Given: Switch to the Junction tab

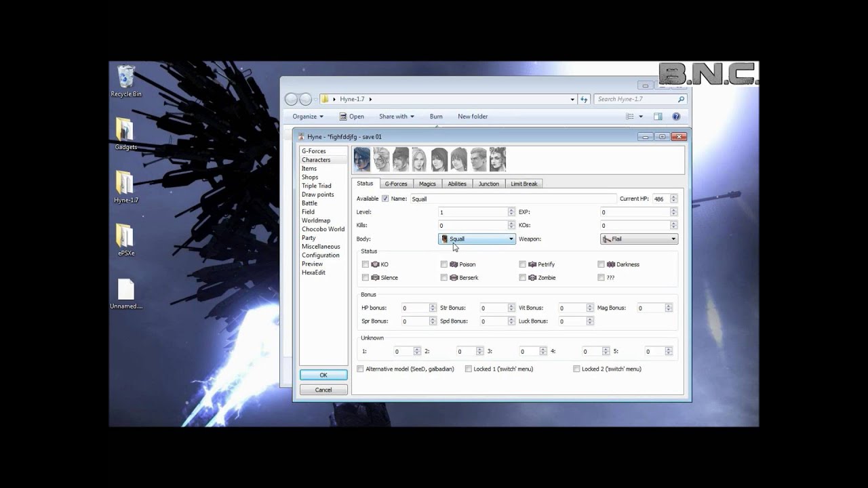Looking at the screenshot, I should (488, 184).
